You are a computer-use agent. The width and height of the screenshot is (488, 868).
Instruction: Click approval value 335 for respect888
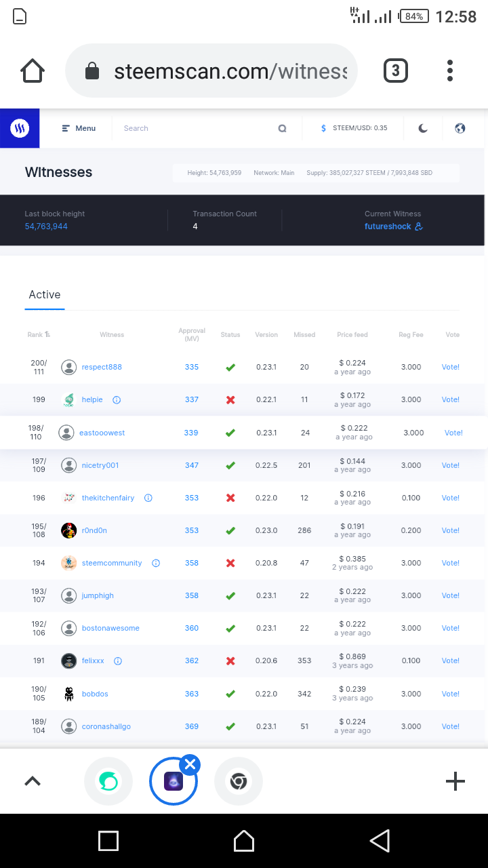(x=192, y=368)
